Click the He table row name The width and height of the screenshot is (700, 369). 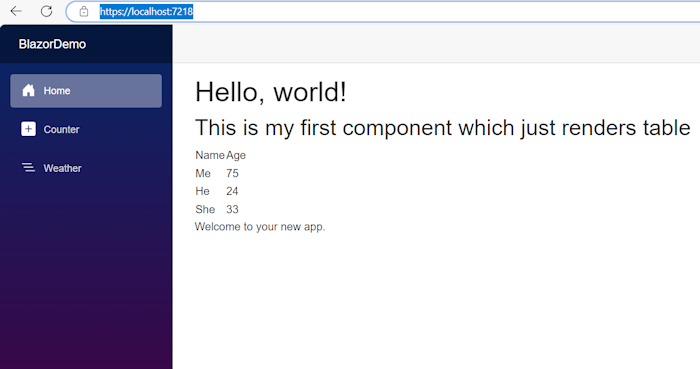point(202,191)
